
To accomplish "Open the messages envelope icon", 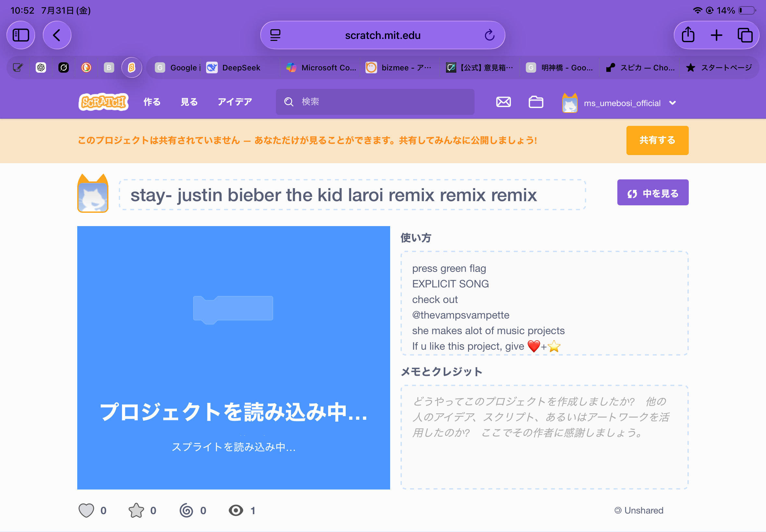I will coord(503,102).
